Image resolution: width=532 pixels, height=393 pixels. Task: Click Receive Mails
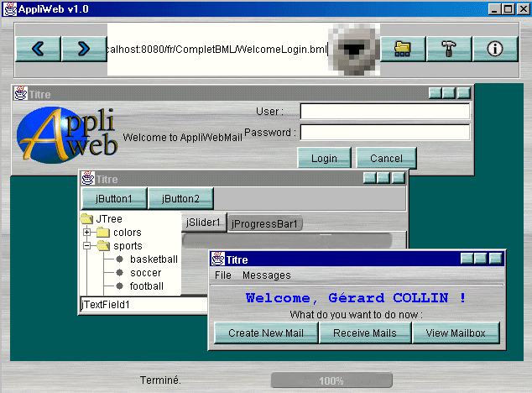[365, 333]
